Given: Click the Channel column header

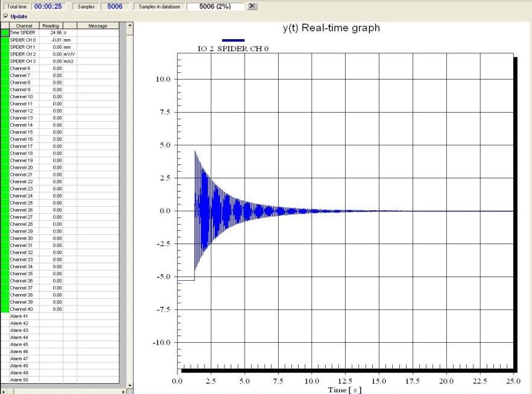Looking at the screenshot, I should click(24, 26).
